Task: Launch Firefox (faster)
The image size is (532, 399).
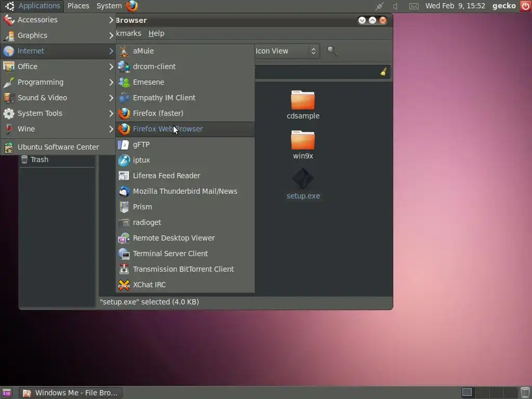Action: click(x=185, y=113)
